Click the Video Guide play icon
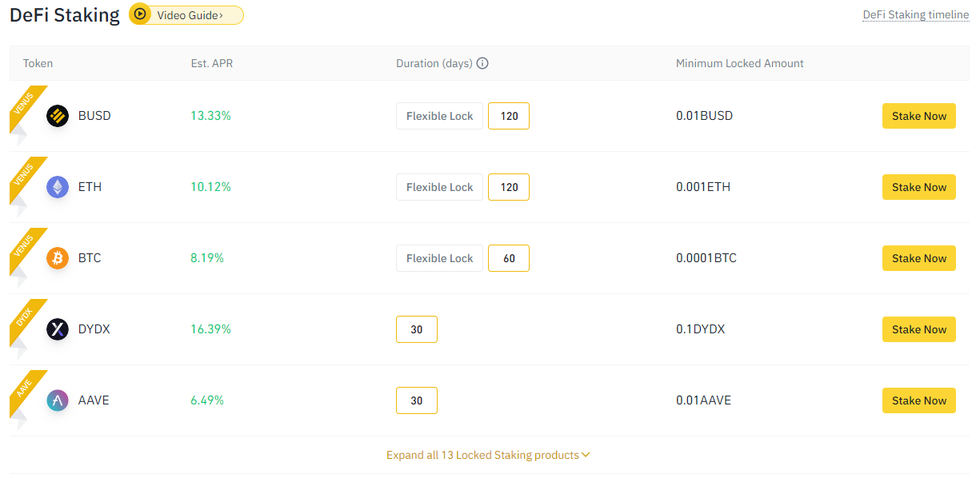The height and width of the screenshot is (478, 980). pyautogui.click(x=140, y=14)
